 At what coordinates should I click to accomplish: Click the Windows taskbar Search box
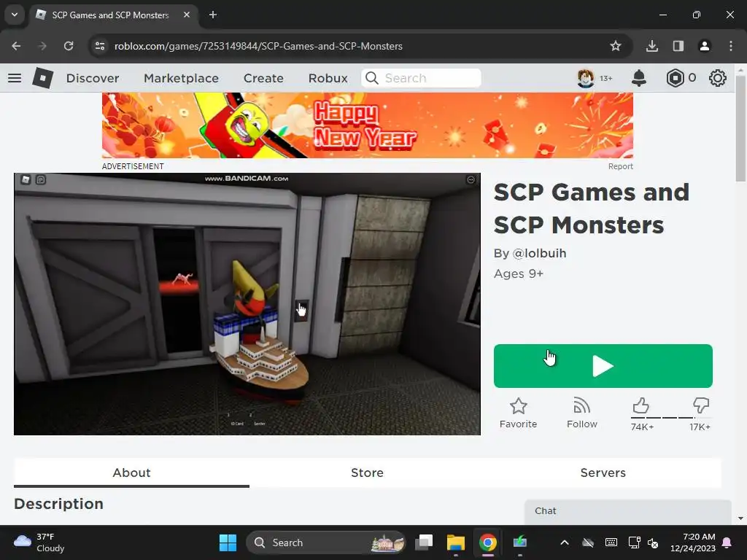coord(326,542)
